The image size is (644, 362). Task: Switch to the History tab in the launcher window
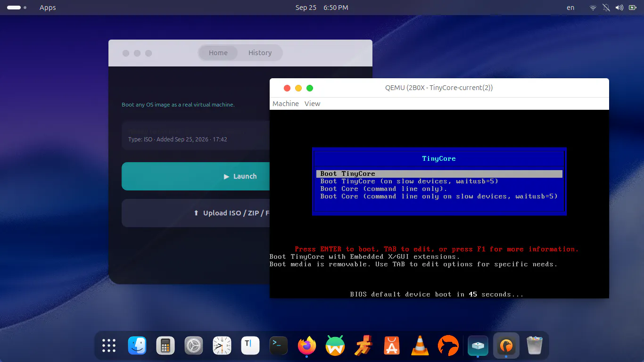(260, 53)
